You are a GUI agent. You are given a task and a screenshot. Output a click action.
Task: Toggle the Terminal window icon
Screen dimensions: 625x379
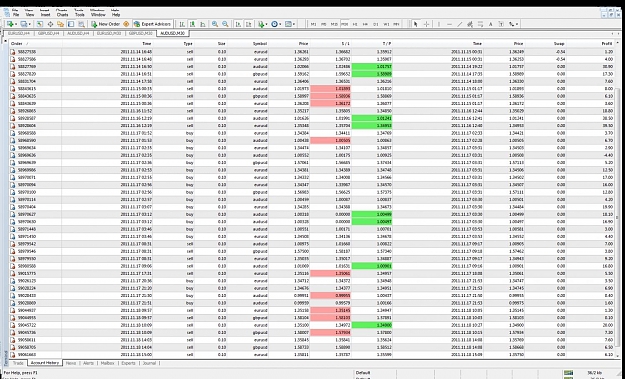pos(71,24)
